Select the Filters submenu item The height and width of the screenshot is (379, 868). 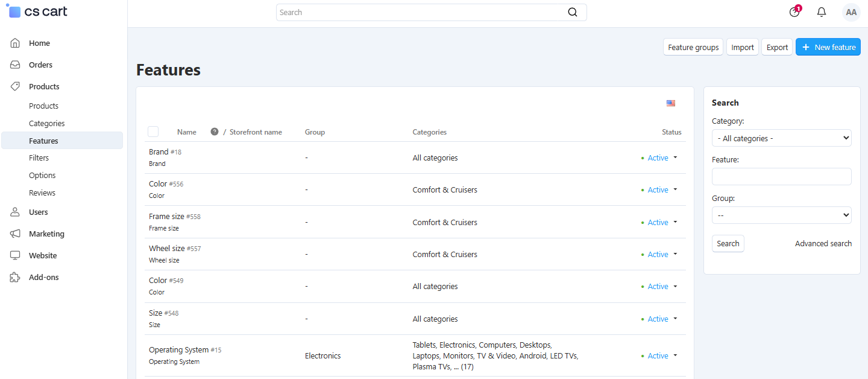[39, 158]
